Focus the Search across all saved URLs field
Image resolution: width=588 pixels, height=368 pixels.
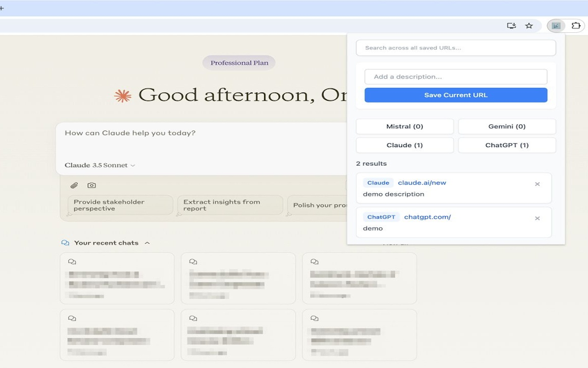pyautogui.click(x=455, y=48)
